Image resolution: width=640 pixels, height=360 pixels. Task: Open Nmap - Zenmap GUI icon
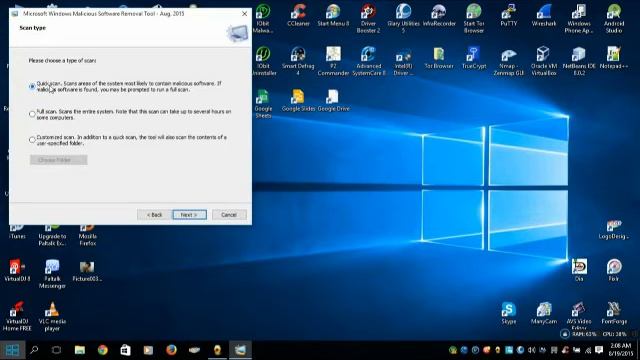point(509,61)
